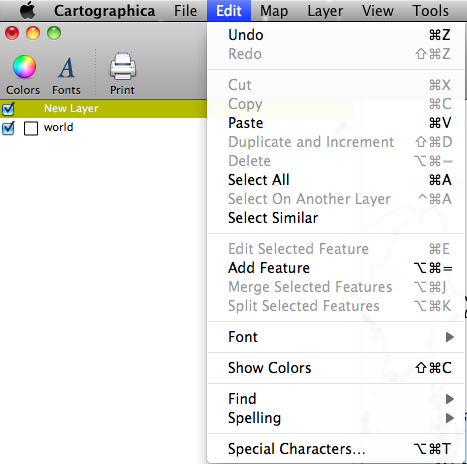Expand the Font submenu
This screenshot has height=464, width=467.
[335, 337]
